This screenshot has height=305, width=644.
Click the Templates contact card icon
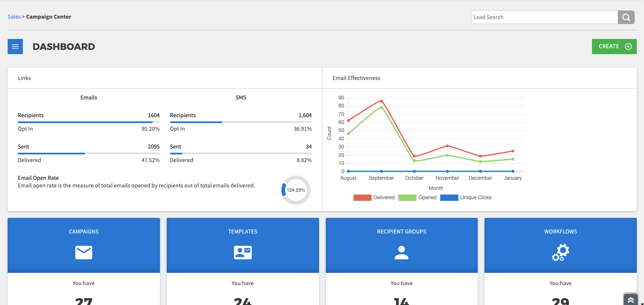(x=243, y=253)
